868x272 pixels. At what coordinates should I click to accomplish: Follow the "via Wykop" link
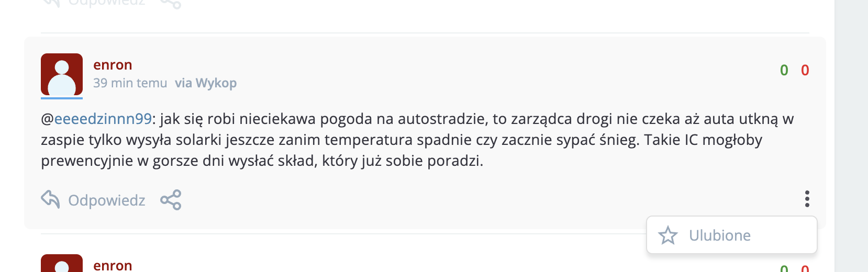coord(206,83)
